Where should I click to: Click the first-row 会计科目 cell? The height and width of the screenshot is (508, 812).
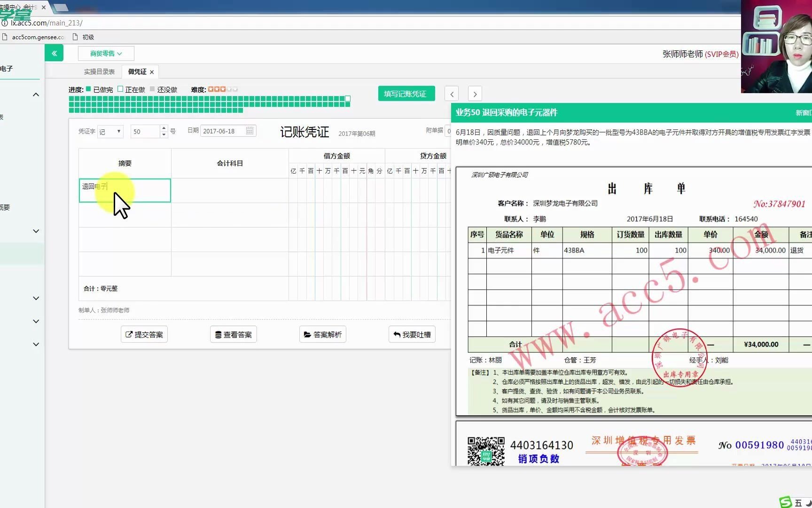[x=230, y=190]
